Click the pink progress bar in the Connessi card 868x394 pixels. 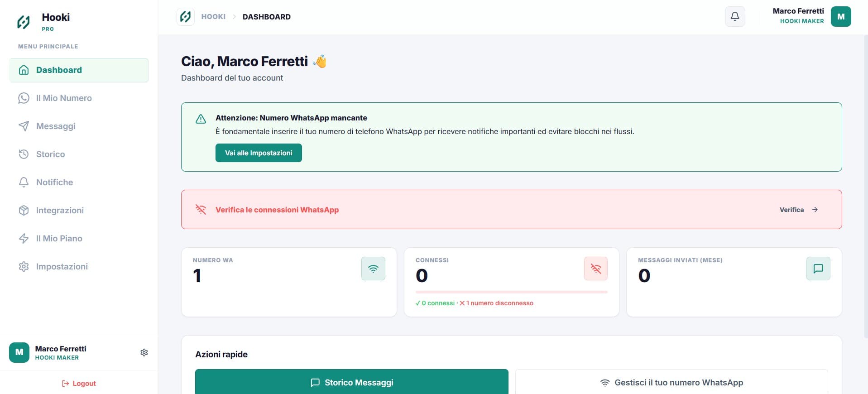(x=512, y=292)
